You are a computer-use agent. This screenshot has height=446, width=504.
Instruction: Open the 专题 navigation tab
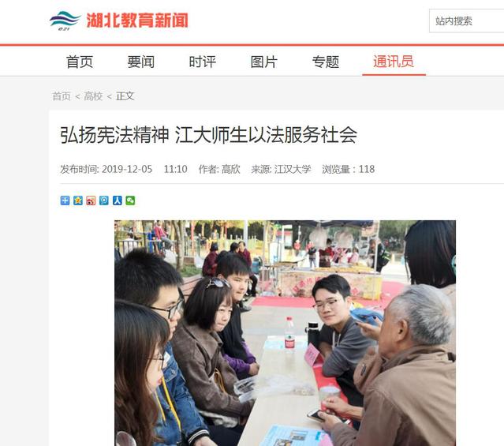(x=325, y=62)
